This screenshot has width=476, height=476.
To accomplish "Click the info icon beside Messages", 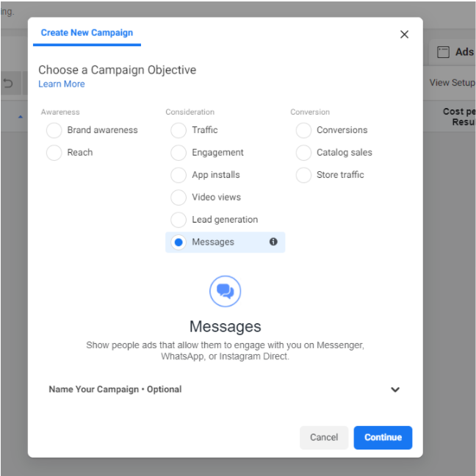I will point(273,242).
